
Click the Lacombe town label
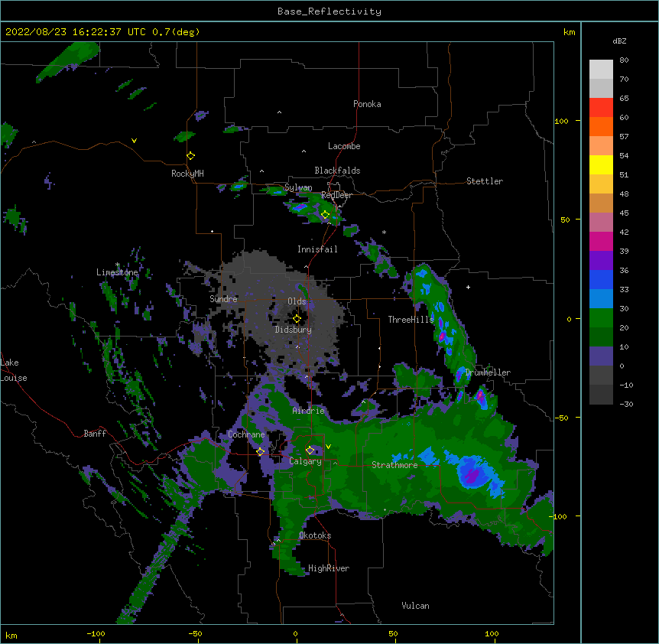coord(344,146)
